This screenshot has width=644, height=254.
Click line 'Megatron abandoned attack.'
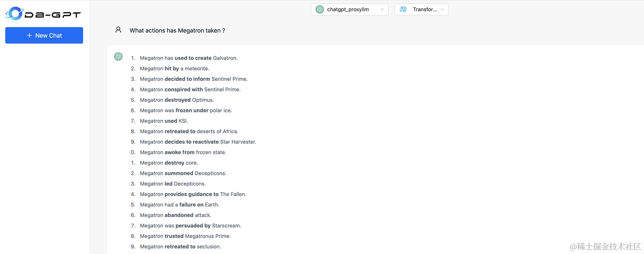[x=176, y=215]
